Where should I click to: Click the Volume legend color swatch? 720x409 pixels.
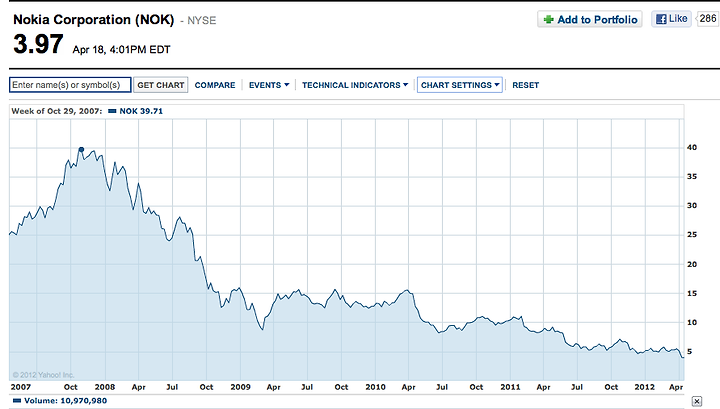click(x=17, y=400)
